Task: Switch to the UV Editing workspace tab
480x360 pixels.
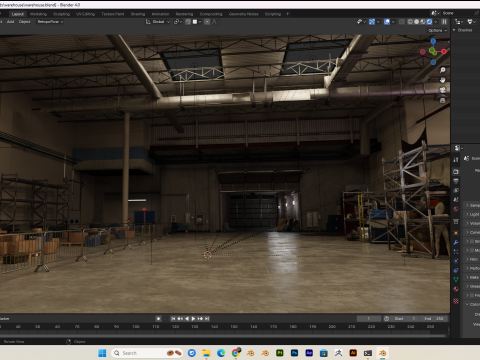Action: pyautogui.click(x=85, y=14)
